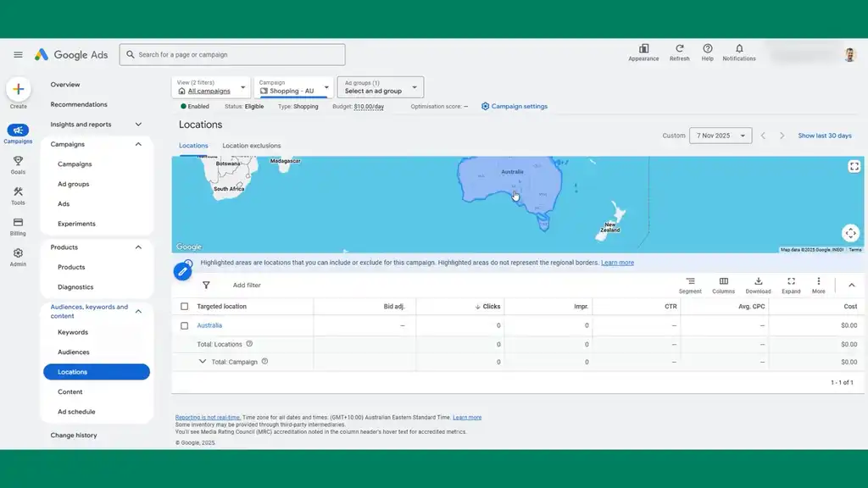Viewport: 868px width, 488px height.
Task: Click the Refresh icon in top bar
Action: pos(679,49)
